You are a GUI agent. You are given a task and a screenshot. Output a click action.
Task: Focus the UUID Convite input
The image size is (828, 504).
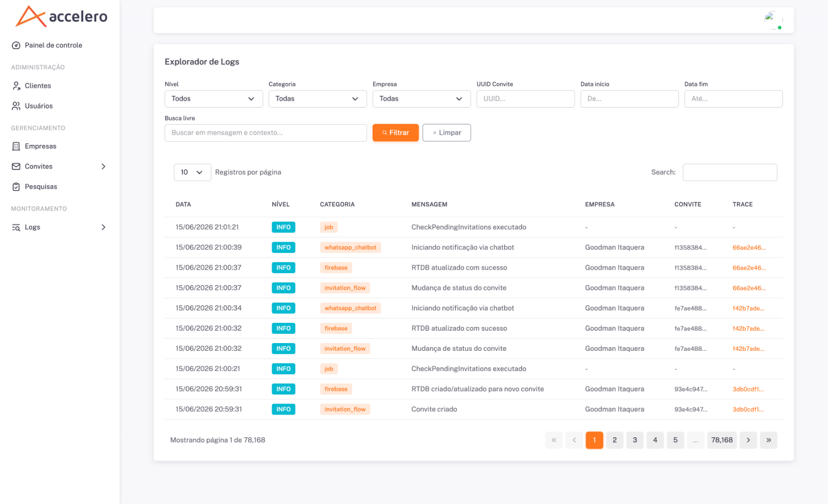click(526, 99)
